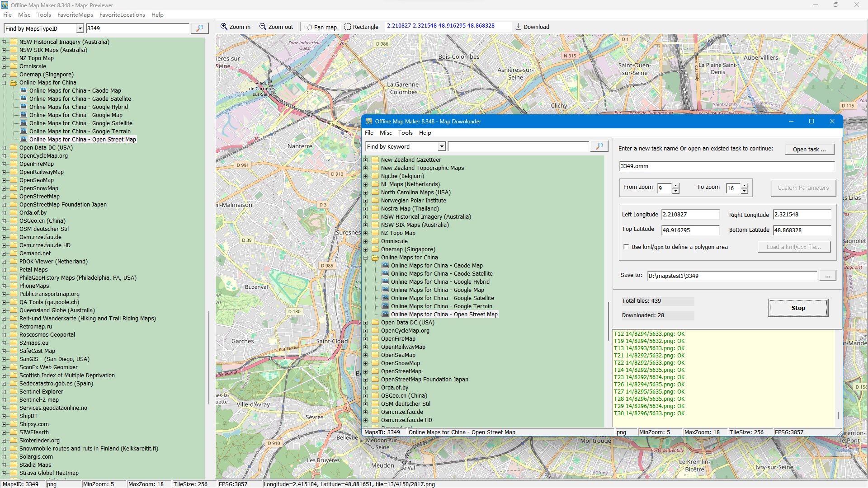Click the search icon in Map Downloader
This screenshot has width=868, height=488.
pos(599,146)
